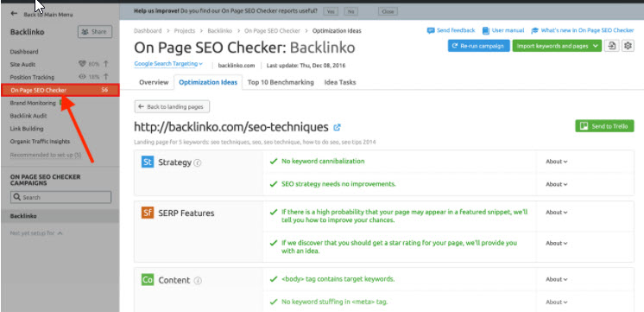Open Dashboard in the sidebar
644x312 pixels.
[24, 52]
